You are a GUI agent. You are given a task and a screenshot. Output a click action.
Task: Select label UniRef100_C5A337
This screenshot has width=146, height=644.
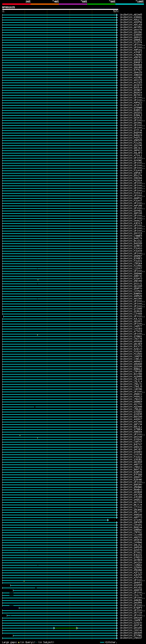coord(131,638)
